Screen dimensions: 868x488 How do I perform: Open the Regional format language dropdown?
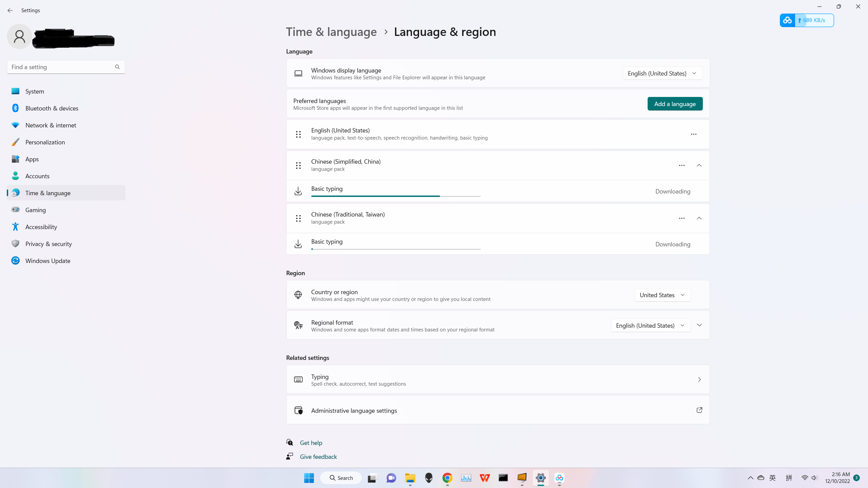click(x=650, y=325)
